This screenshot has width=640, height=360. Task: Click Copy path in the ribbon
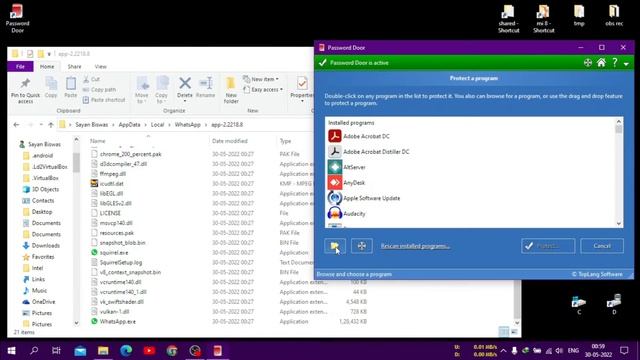click(99, 89)
